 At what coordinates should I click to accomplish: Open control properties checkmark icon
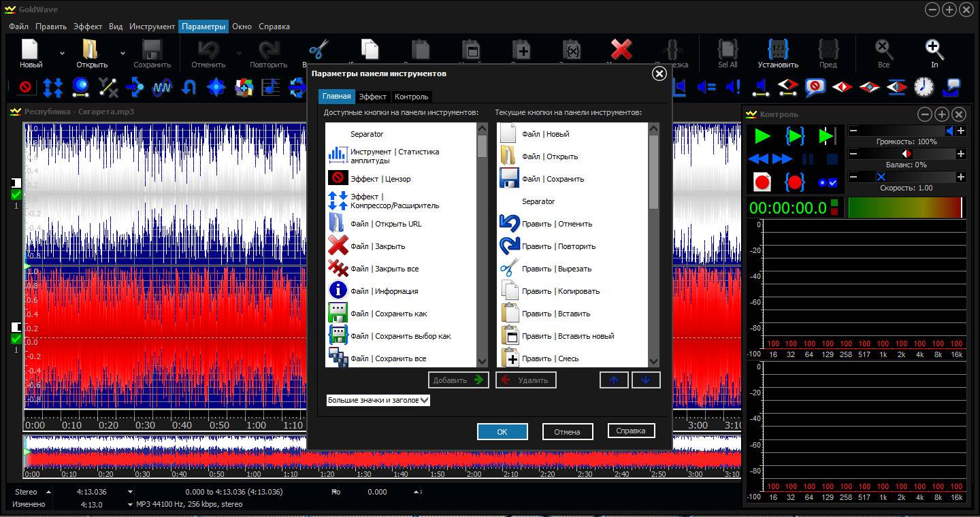pyautogui.click(x=828, y=182)
